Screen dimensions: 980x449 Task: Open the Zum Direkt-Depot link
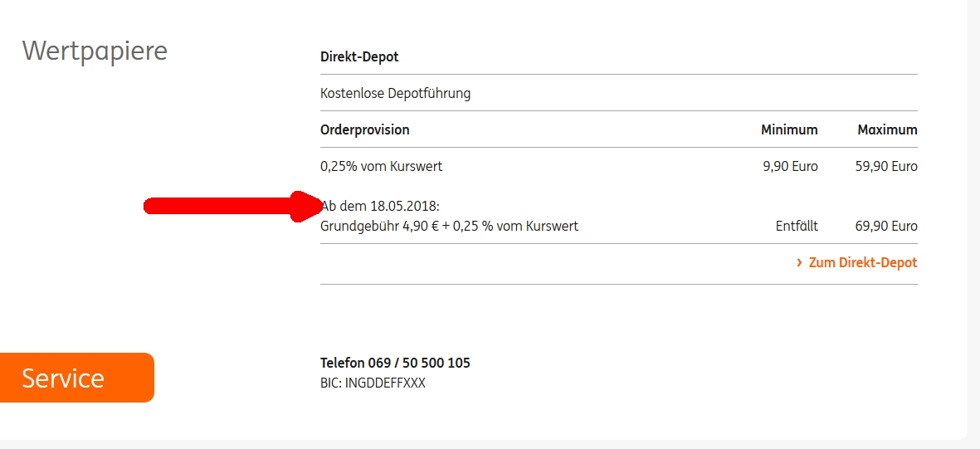coord(863,262)
